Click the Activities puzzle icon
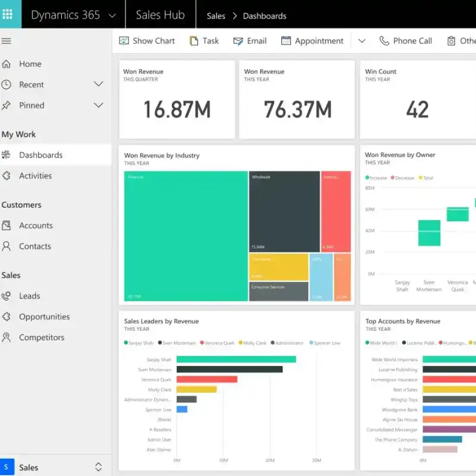Image resolution: width=476 pixels, height=476 pixels. point(6,176)
